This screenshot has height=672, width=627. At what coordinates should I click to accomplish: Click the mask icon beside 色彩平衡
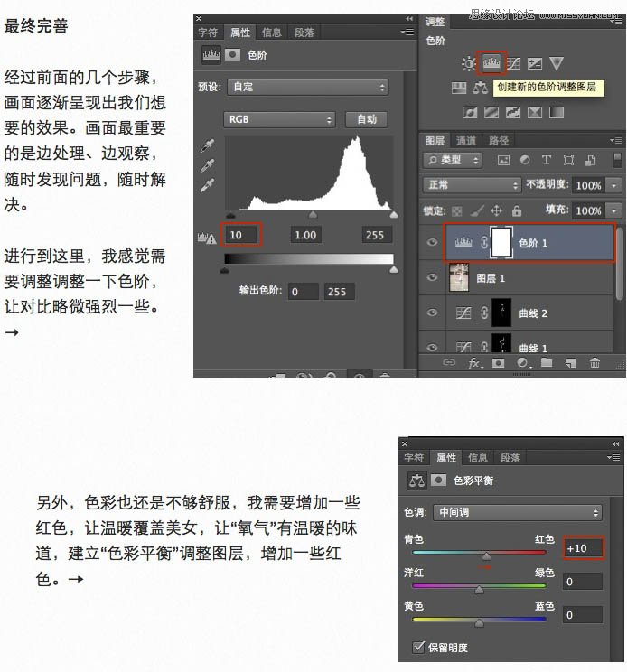(438, 480)
